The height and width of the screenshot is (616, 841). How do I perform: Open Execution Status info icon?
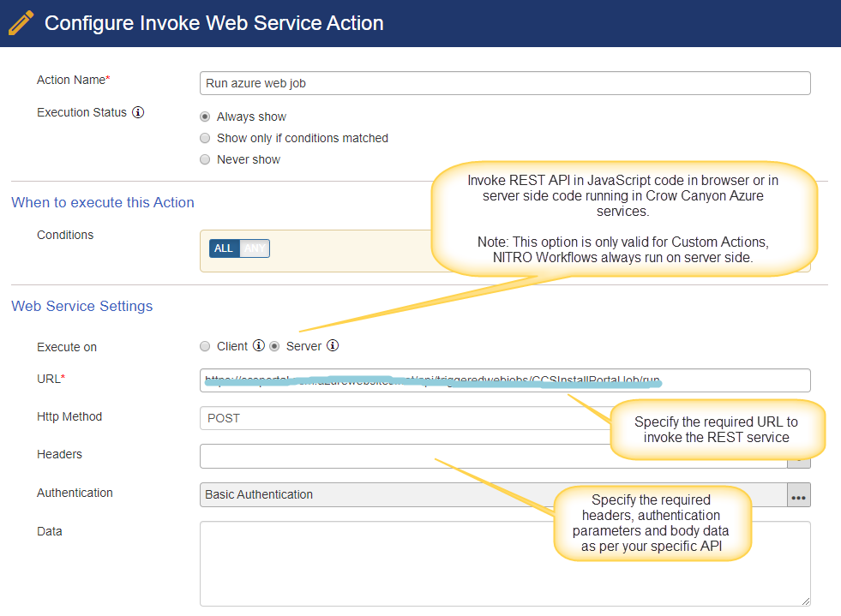coord(138,112)
